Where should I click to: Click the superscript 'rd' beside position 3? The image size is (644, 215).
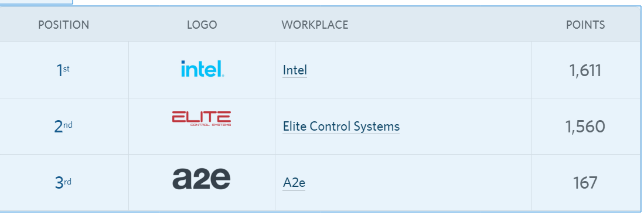(68, 181)
